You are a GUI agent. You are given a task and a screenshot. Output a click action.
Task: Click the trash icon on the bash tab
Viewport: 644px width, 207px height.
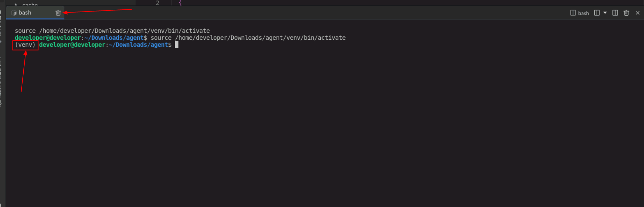pyautogui.click(x=58, y=13)
